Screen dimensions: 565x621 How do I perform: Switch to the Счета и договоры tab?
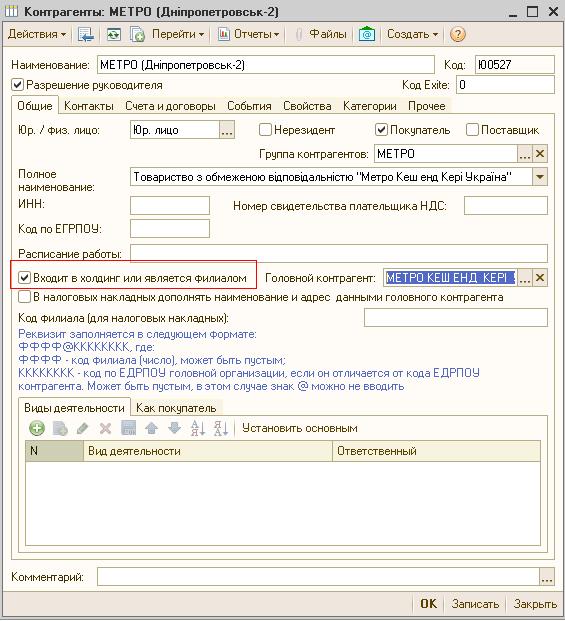click(170, 106)
